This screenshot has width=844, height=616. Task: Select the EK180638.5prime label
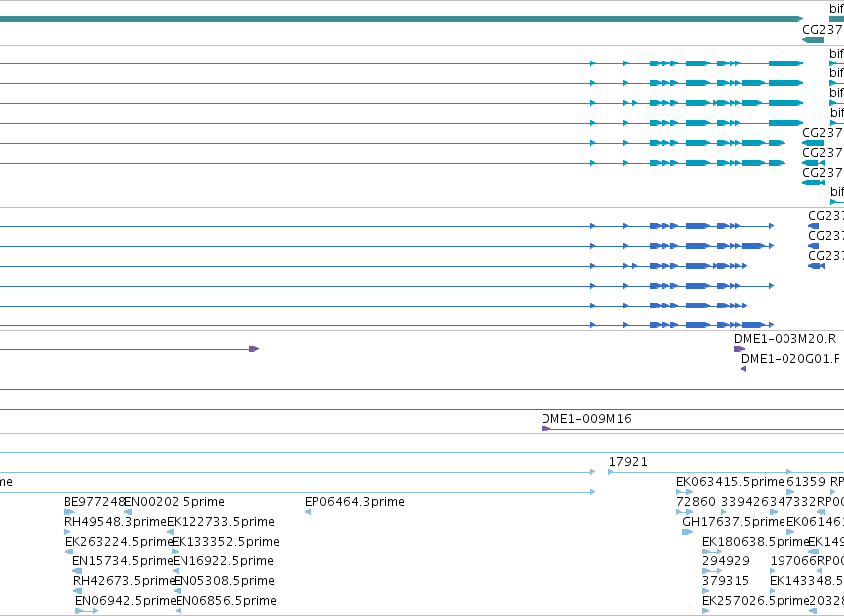pos(756,542)
